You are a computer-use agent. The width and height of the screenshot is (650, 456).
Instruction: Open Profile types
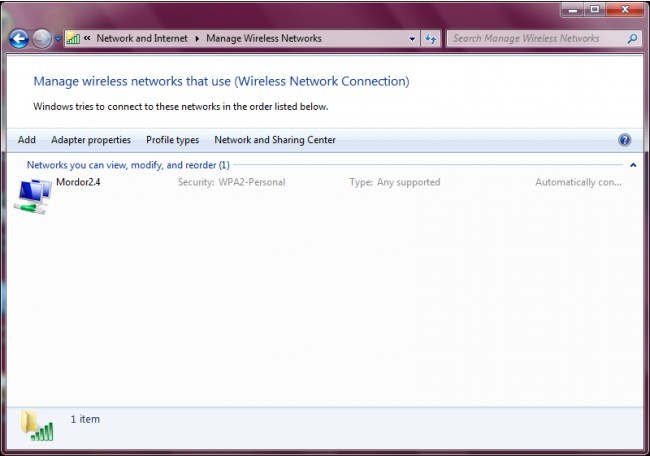tap(172, 140)
